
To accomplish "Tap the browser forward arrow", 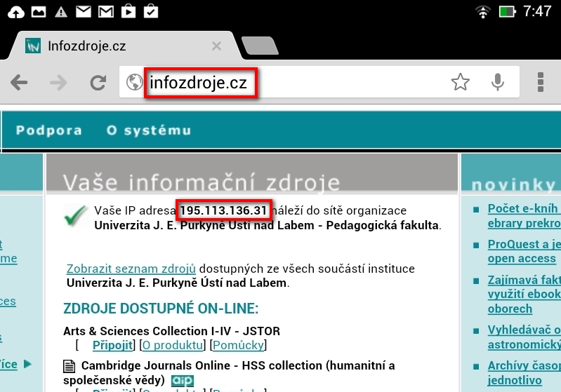I will (x=58, y=83).
